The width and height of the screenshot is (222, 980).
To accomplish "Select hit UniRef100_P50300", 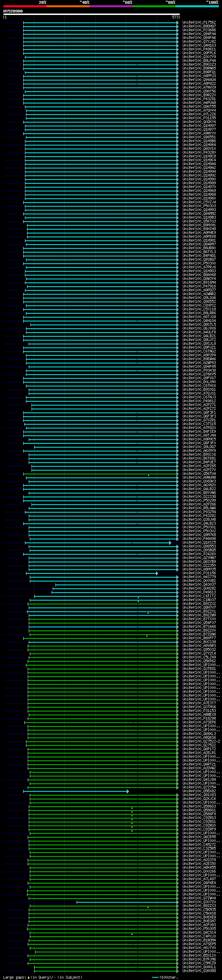I will [199, 263].
